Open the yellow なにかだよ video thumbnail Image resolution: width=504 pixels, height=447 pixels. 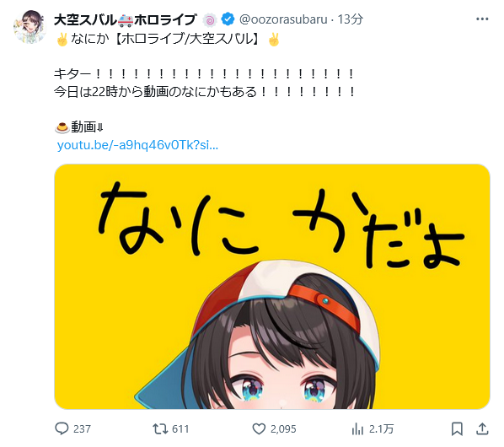[x=272, y=287]
